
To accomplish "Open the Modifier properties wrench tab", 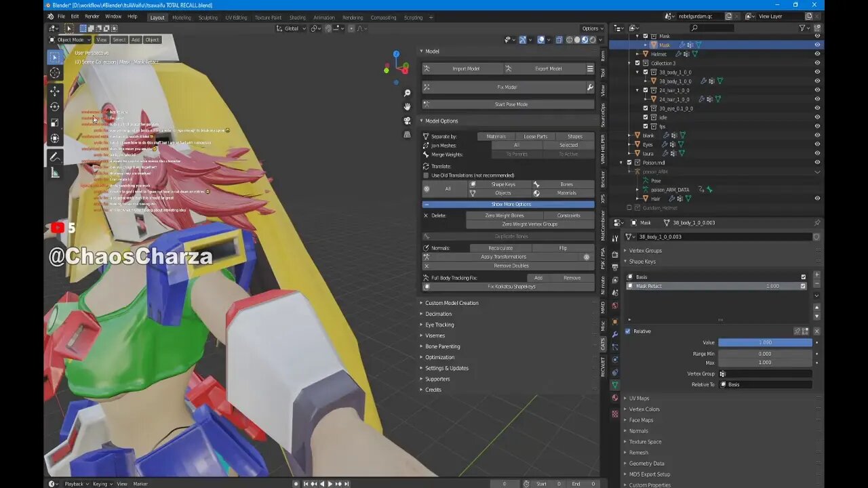I will click(615, 334).
